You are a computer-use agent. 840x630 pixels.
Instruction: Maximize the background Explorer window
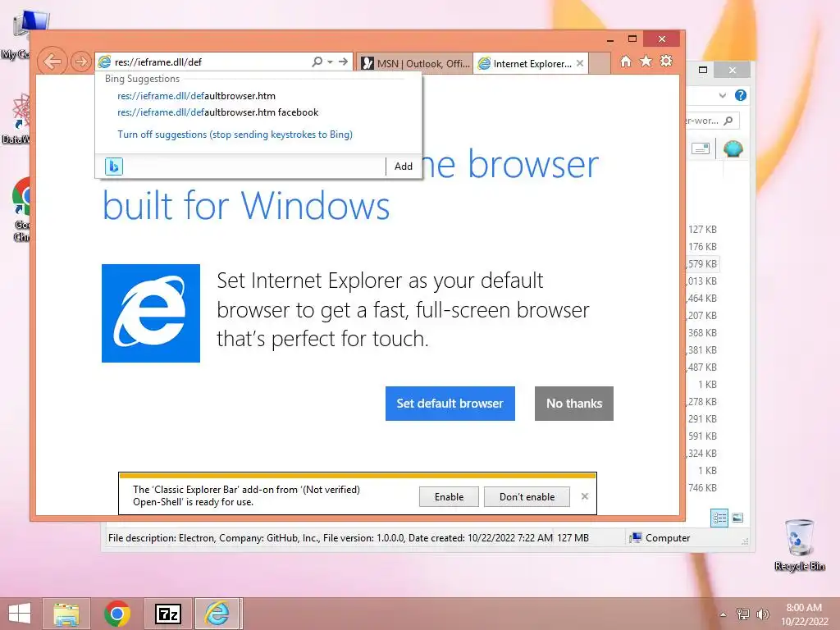703,70
